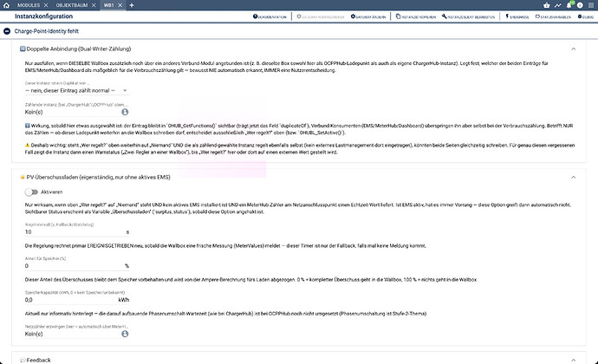
Task: Click the Feedback section heading
Action: click(x=38, y=360)
